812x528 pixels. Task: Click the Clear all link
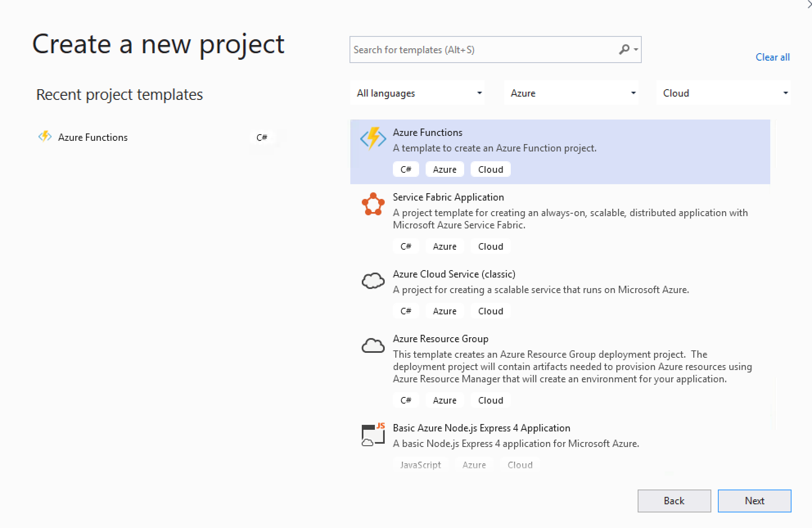click(x=772, y=57)
